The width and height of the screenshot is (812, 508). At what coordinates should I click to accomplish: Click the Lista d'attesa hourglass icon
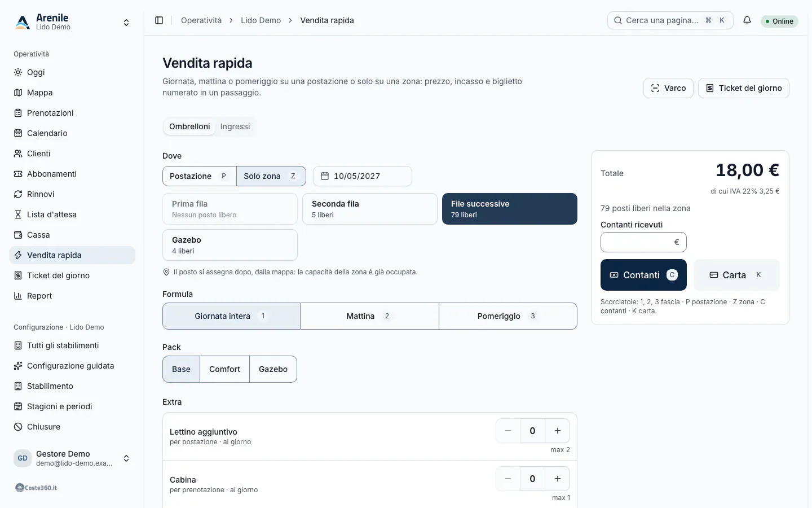point(18,214)
